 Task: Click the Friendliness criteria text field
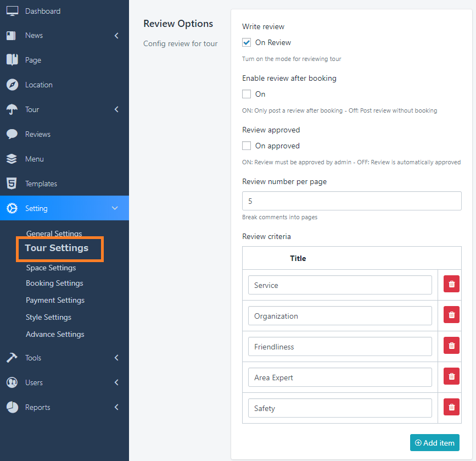[340, 347]
